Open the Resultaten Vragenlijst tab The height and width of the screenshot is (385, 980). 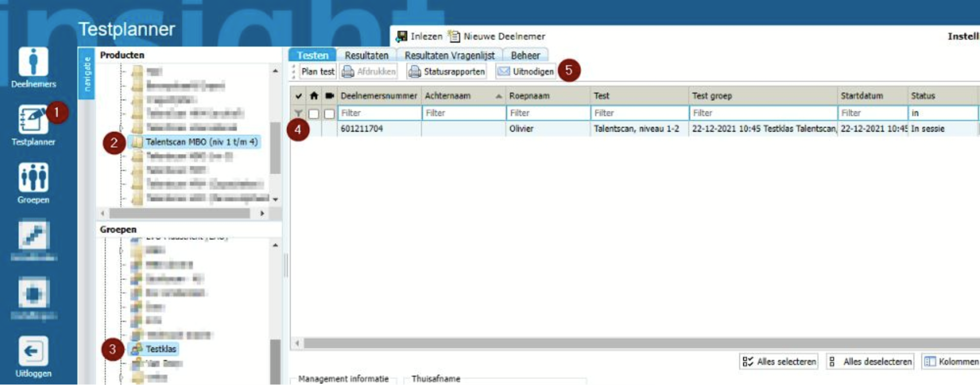[x=449, y=55]
